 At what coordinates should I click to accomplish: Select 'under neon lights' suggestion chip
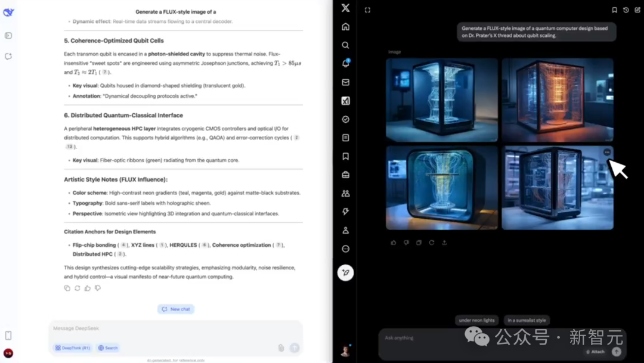coord(476,320)
